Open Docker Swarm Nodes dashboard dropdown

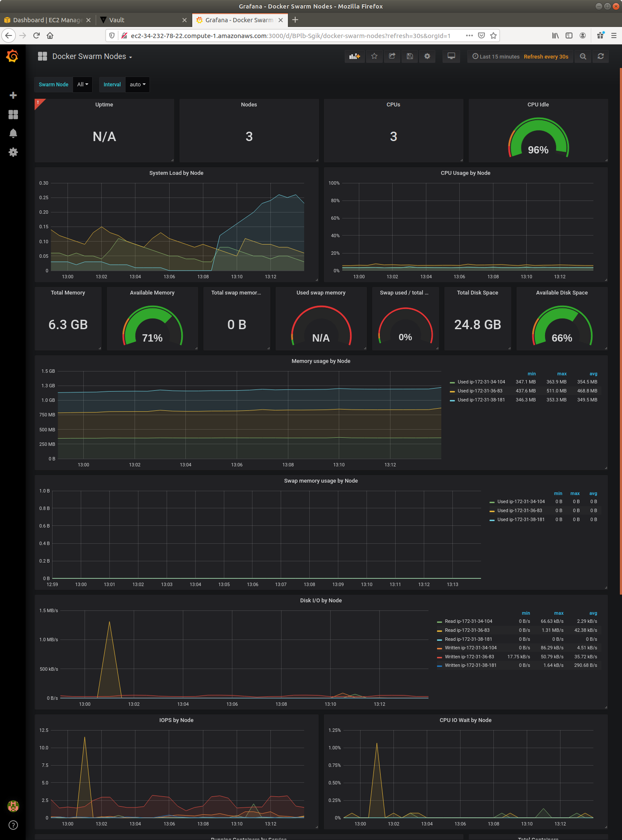[92, 56]
